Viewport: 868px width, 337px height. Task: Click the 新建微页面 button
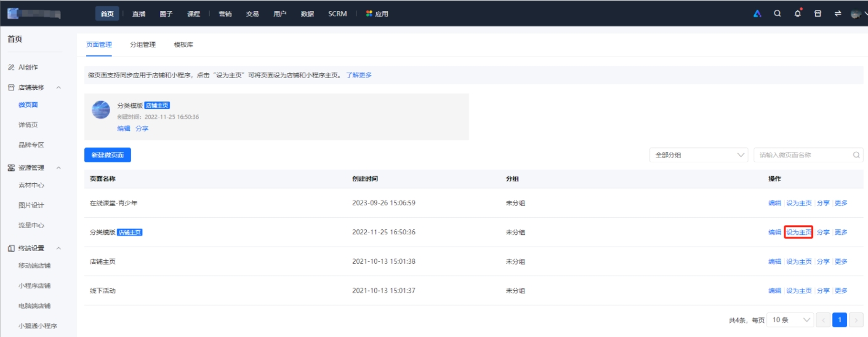click(108, 155)
